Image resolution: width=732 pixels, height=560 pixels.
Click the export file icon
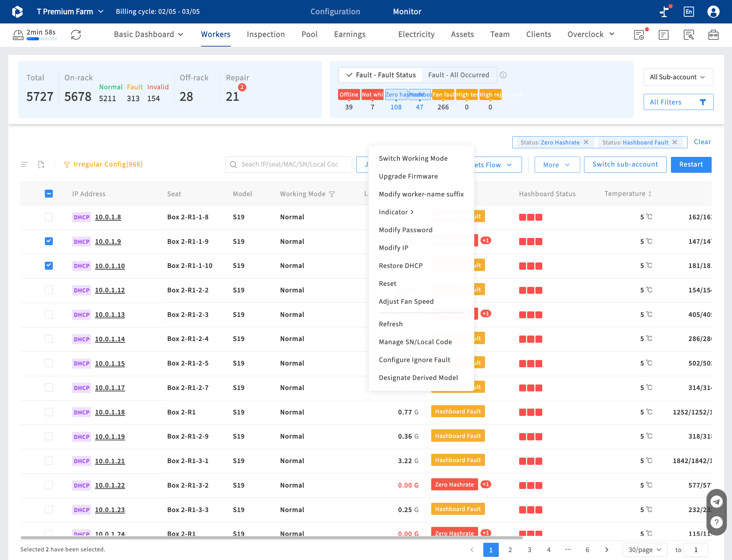(x=41, y=164)
